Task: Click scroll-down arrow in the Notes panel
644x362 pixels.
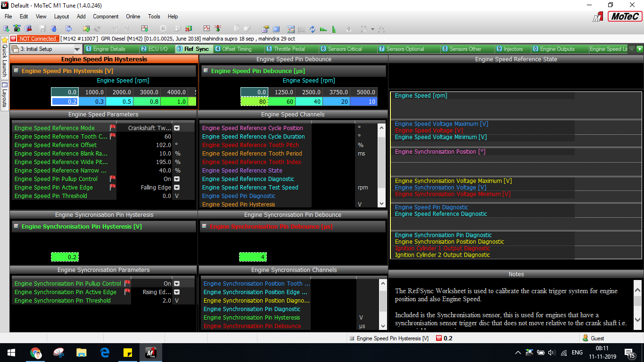Action: [x=637, y=320]
